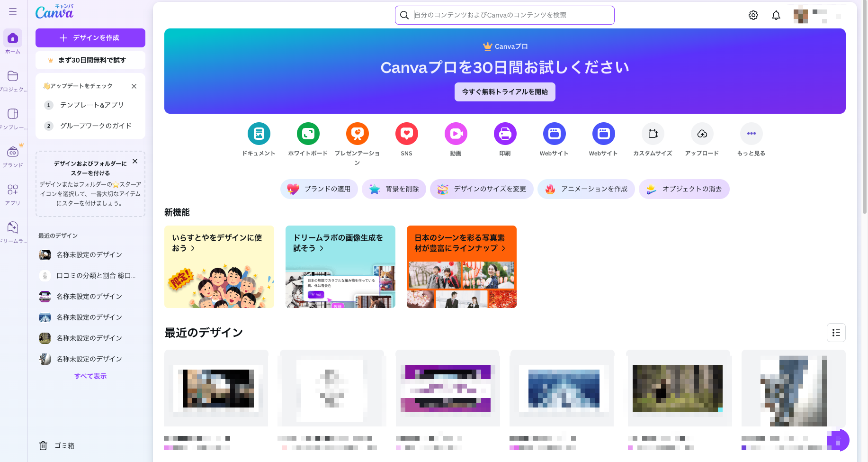The height and width of the screenshot is (462, 868).
Task: Open Templates icon in sidebar
Action: (x=13, y=114)
